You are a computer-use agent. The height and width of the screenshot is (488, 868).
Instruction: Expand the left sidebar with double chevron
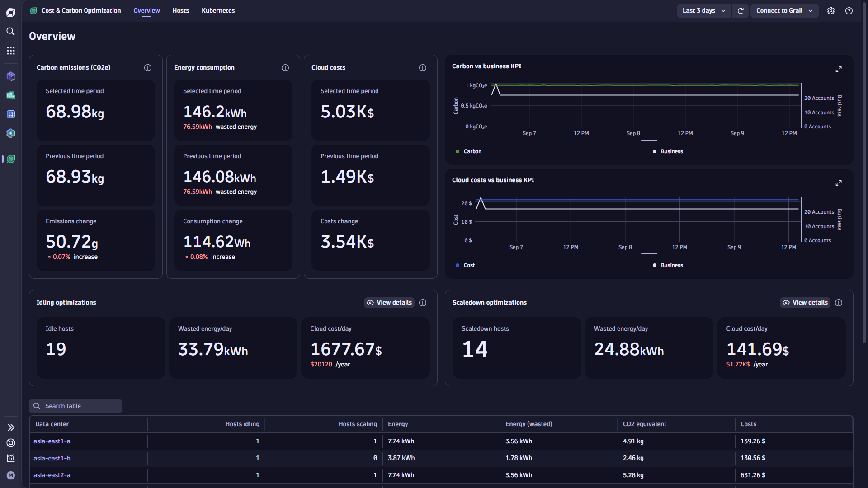point(11,427)
